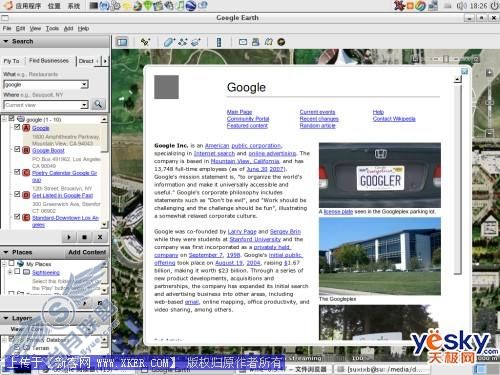
Task: Toggle the Terrain layer checkbox
Action: click(17, 347)
